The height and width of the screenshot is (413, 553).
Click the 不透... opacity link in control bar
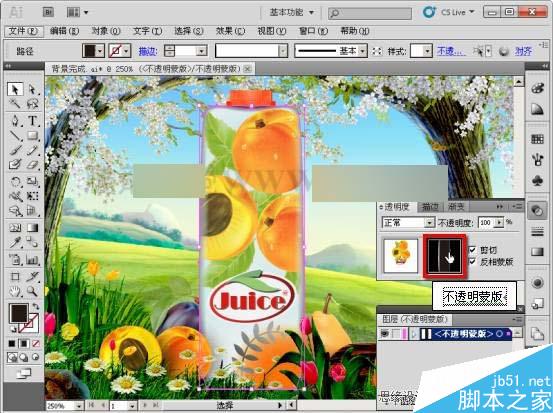(451, 51)
